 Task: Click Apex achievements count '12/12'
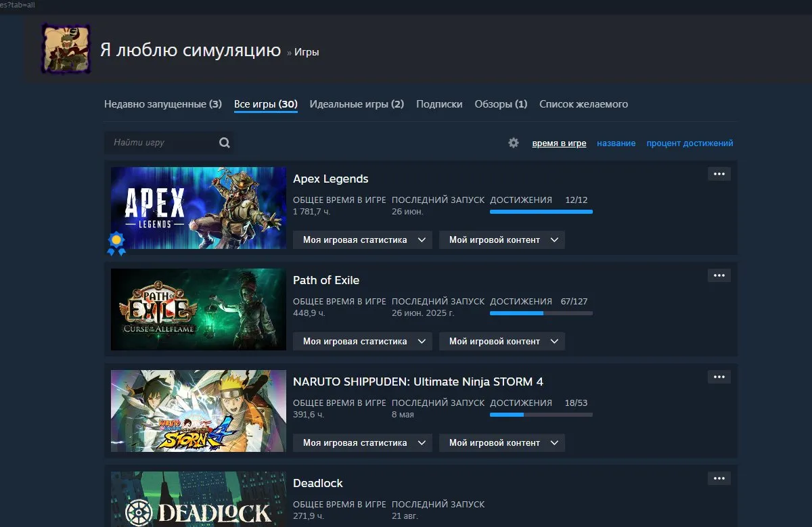[577, 200]
